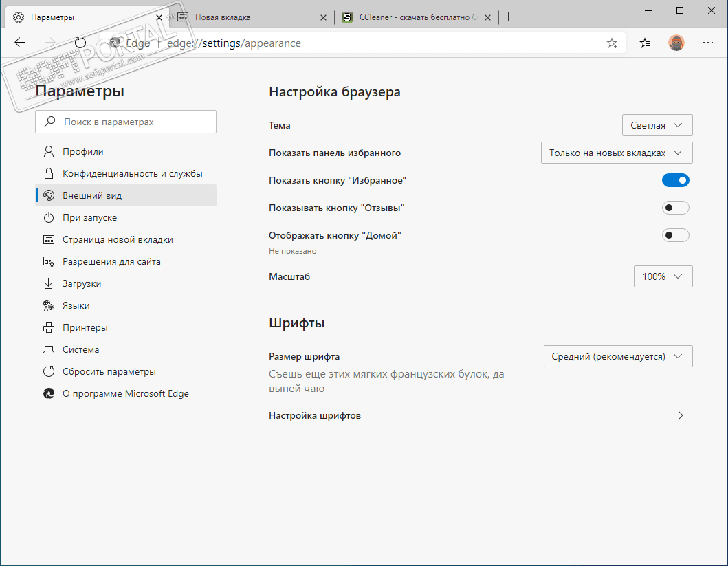Image resolution: width=728 pixels, height=566 pixels.
Task: Click the Languages icon
Action: click(48, 305)
